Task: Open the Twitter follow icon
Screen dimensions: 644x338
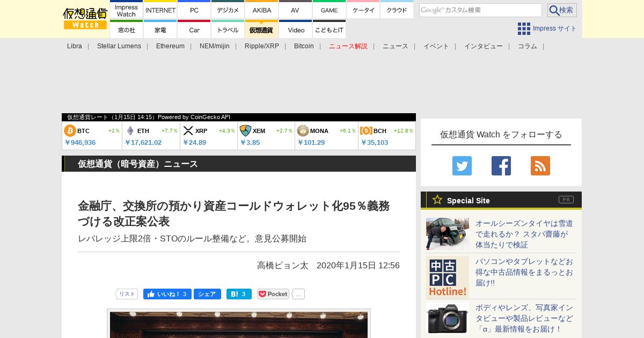Action: coord(462,166)
